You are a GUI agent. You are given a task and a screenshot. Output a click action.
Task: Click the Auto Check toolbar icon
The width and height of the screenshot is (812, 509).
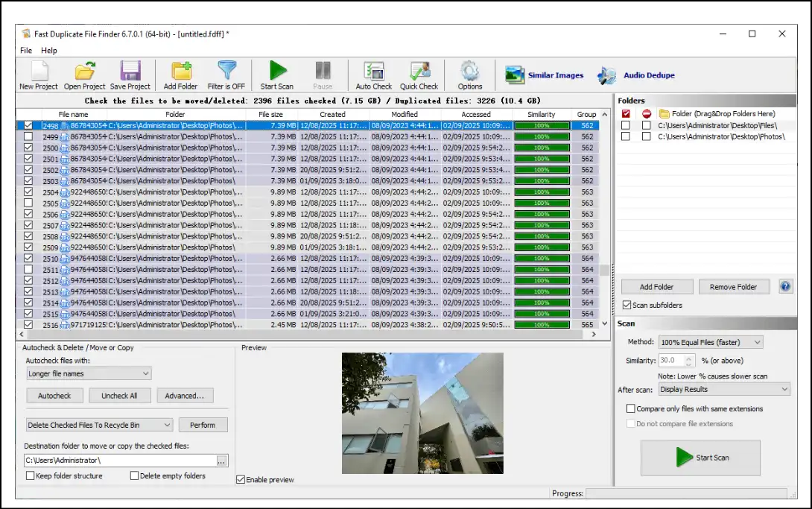point(373,75)
